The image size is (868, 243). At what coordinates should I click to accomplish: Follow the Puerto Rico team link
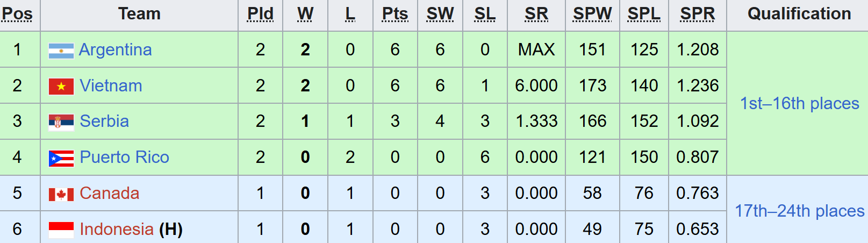tap(124, 157)
